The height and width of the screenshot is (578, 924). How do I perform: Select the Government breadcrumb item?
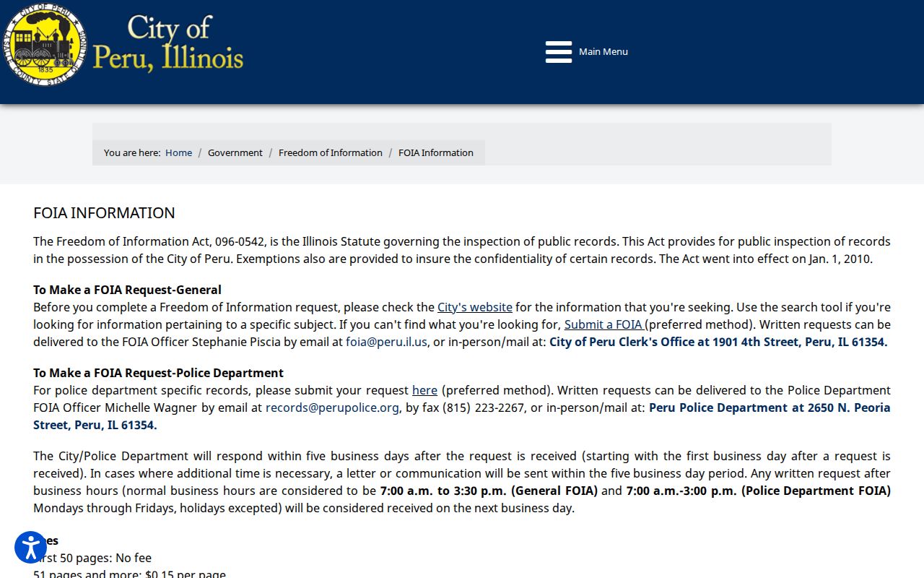pyautogui.click(x=235, y=152)
